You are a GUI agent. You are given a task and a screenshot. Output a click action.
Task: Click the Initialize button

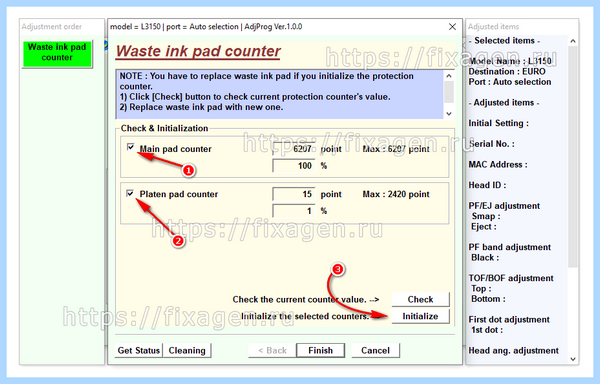(x=420, y=316)
